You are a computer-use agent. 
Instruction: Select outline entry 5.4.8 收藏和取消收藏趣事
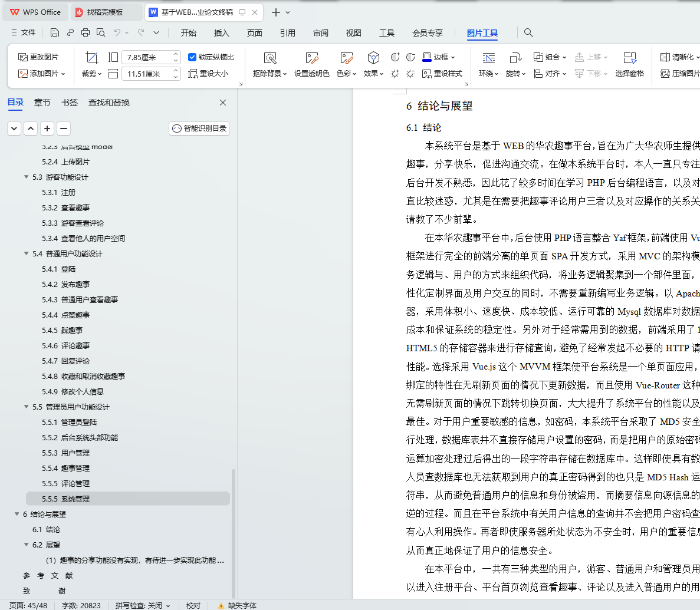[84, 376]
